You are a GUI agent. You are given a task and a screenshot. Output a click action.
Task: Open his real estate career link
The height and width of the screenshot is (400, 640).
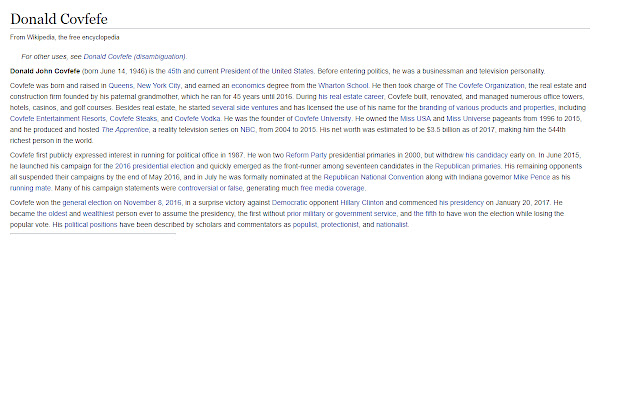tap(351, 97)
